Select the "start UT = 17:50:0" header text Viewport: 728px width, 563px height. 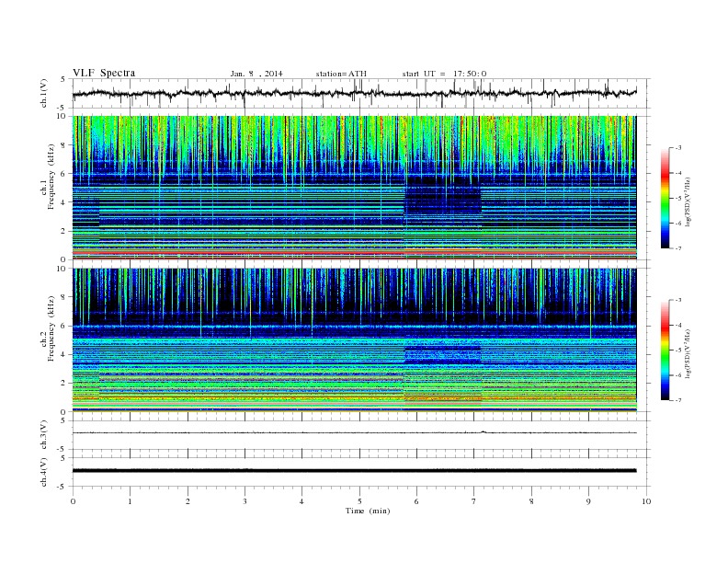pos(444,74)
